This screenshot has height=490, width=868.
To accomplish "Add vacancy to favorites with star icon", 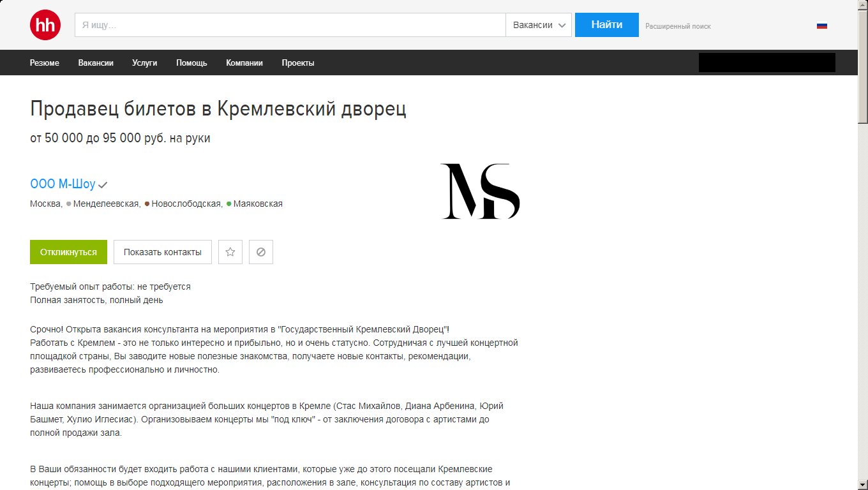I will (230, 252).
